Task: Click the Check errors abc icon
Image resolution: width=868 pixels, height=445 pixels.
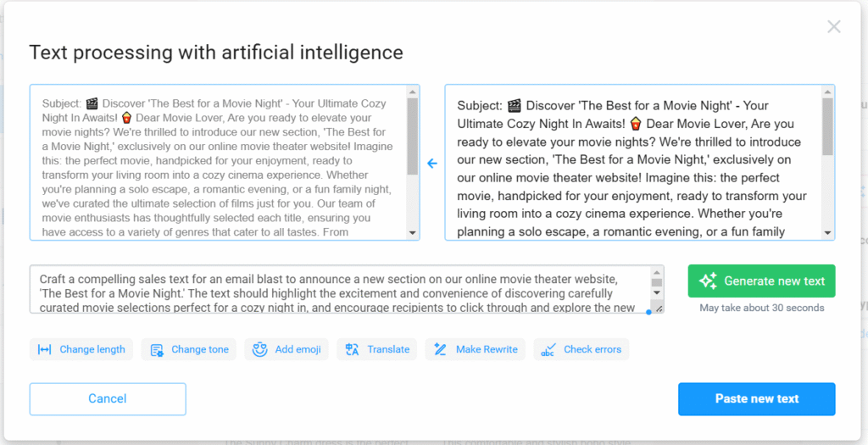Action: pyautogui.click(x=548, y=350)
